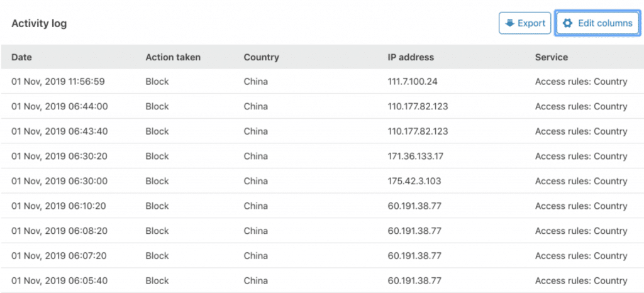Image resolution: width=644 pixels, height=293 pixels.
Task: Click the Export download arrow icon
Action: pyautogui.click(x=509, y=23)
